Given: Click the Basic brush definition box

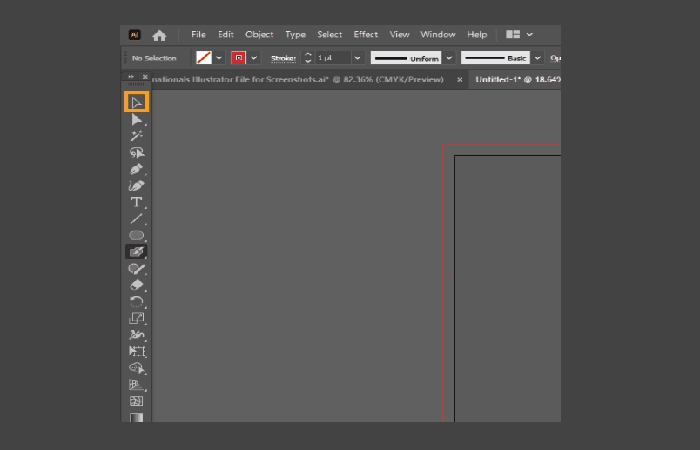Looking at the screenshot, I should point(495,58).
